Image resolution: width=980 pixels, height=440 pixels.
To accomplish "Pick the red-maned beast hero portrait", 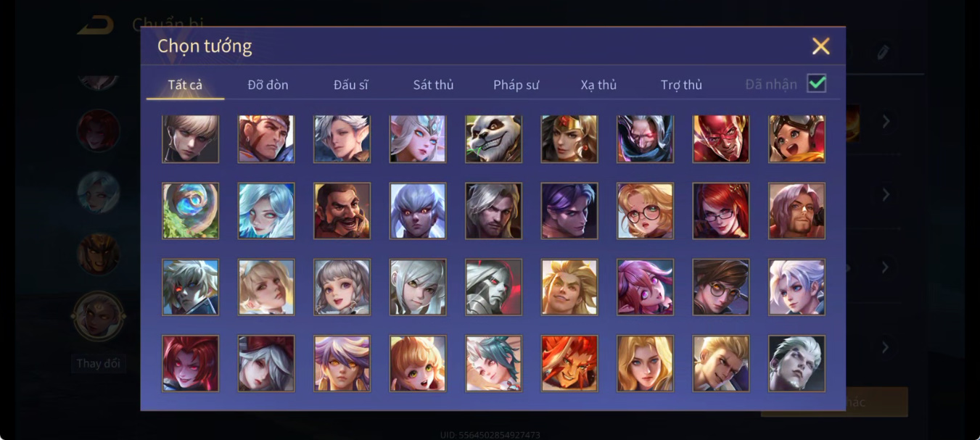I will (x=569, y=363).
